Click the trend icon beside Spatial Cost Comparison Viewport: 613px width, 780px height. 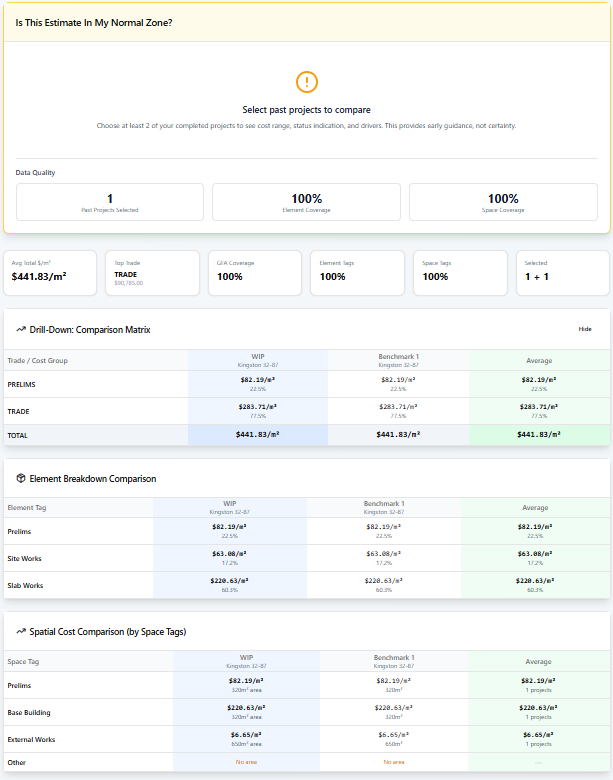pyautogui.click(x=21, y=631)
